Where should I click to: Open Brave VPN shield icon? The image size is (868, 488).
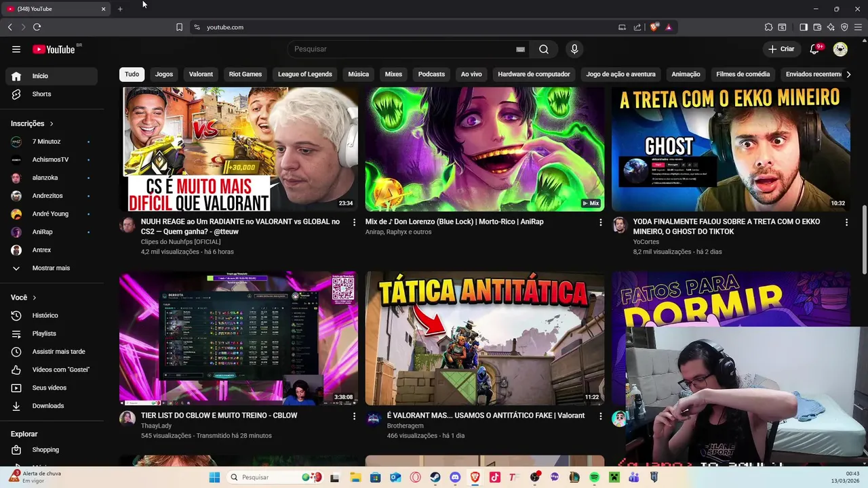tap(844, 27)
